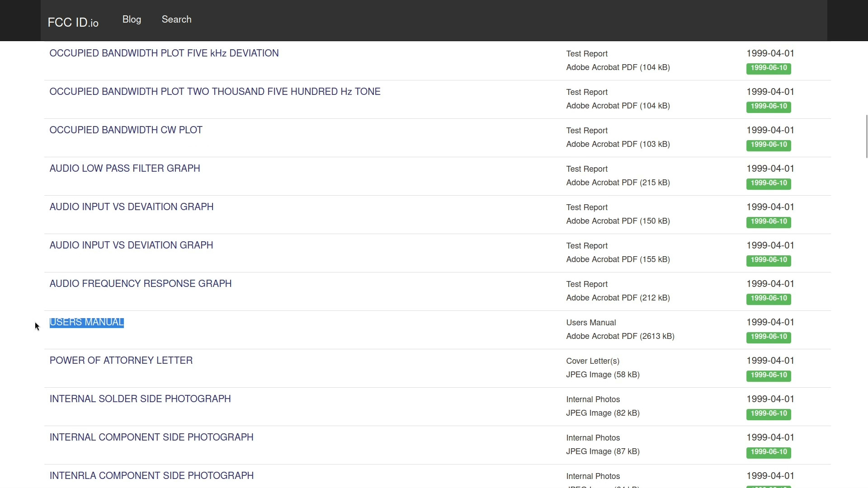Click the green date badge in the Audio Low Pass Filter row
Screen dimensions: 868x488
768,183
